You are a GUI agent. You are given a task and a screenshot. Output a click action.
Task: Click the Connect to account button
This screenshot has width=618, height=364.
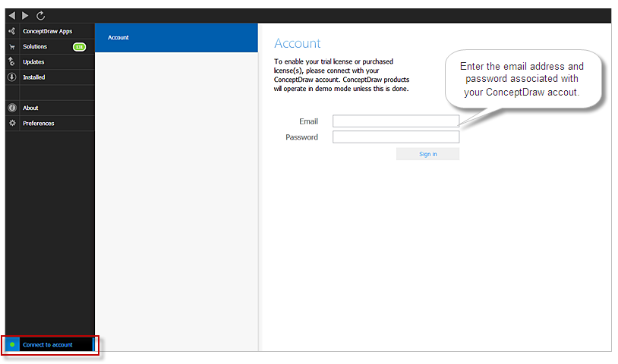coord(50,345)
